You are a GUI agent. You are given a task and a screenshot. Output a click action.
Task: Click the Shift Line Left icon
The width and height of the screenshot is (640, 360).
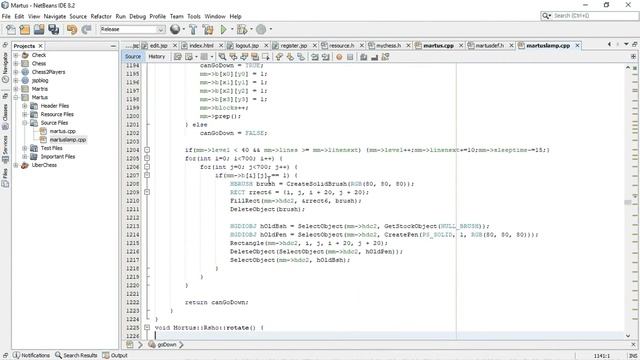315,57
